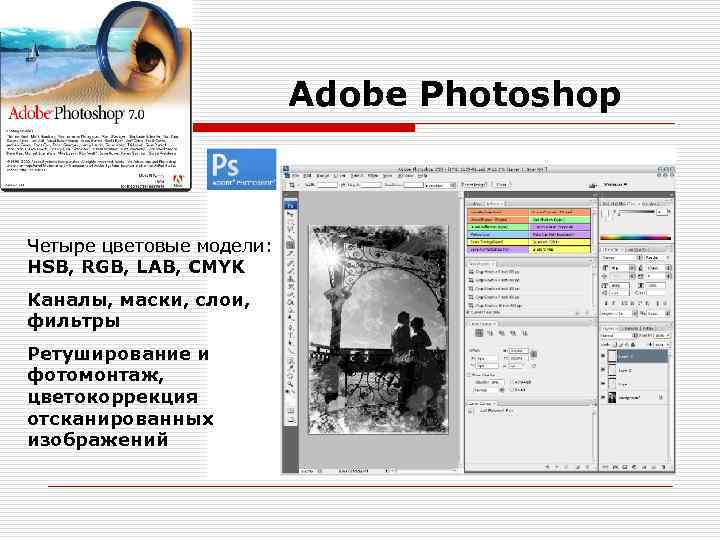Open the Help menu
Screen dimensions: 720x540
pos(422,176)
